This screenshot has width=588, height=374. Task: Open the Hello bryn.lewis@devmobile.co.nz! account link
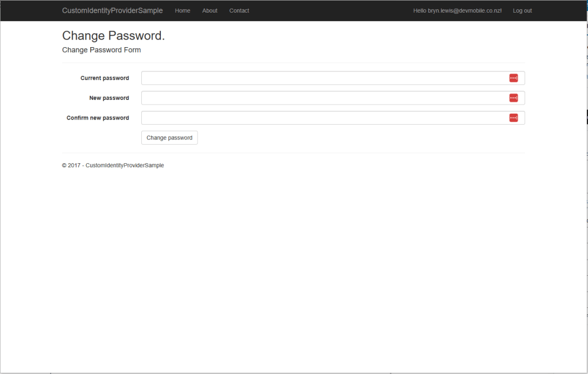point(457,11)
